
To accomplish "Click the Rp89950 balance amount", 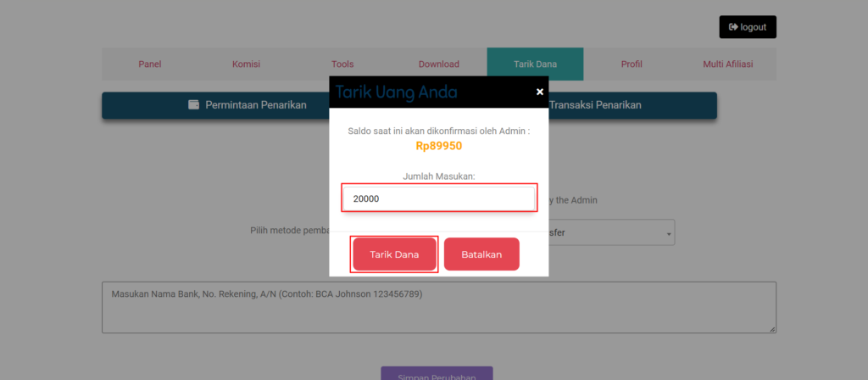I will pos(438,146).
